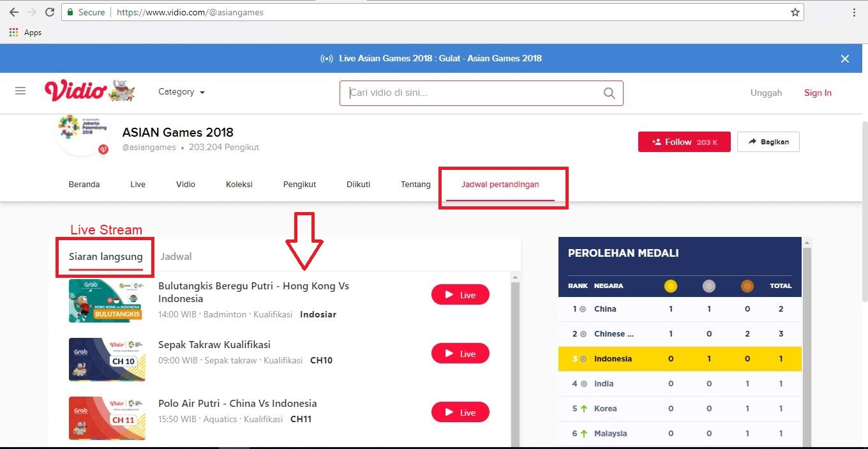This screenshot has height=449, width=868.
Task: Open Bulutangkis Hong Kong vs Indonesia thumbnail
Action: click(x=107, y=301)
